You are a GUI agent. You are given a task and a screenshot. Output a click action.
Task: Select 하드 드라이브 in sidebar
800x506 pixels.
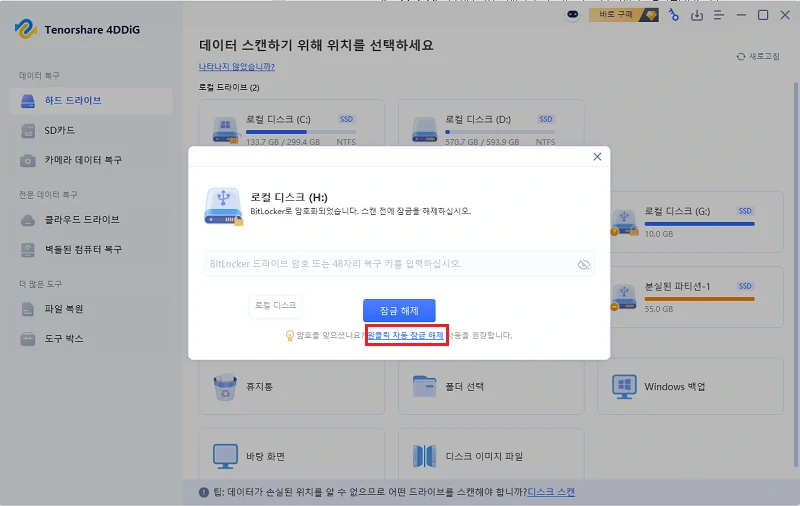pyautogui.click(x=90, y=100)
